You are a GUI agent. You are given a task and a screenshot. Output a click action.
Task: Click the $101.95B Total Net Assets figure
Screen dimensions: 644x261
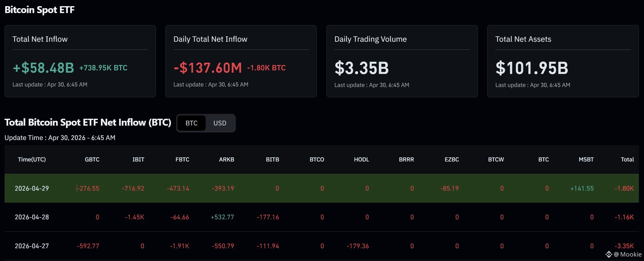pyautogui.click(x=532, y=68)
